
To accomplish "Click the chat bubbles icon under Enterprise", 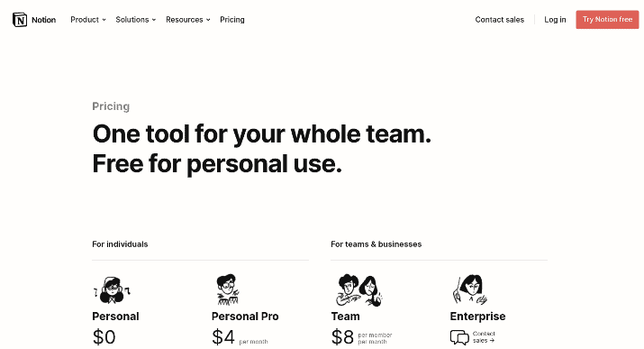I will tap(459, 337).
